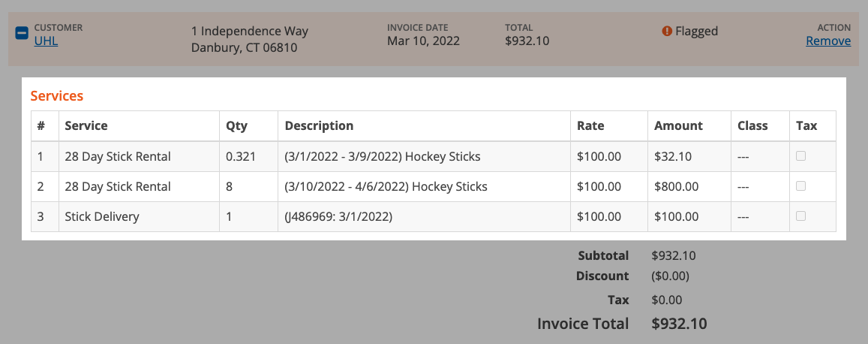Click the Service column header

[x=86, y=125]
